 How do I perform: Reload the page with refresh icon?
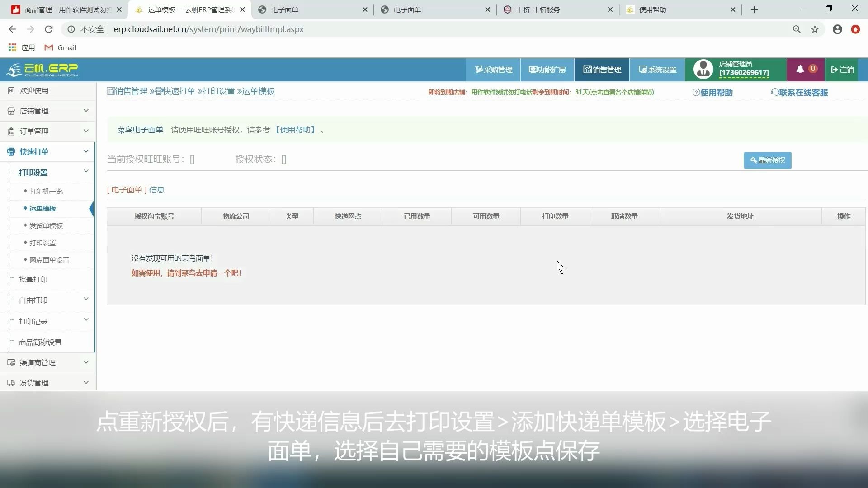49,29
